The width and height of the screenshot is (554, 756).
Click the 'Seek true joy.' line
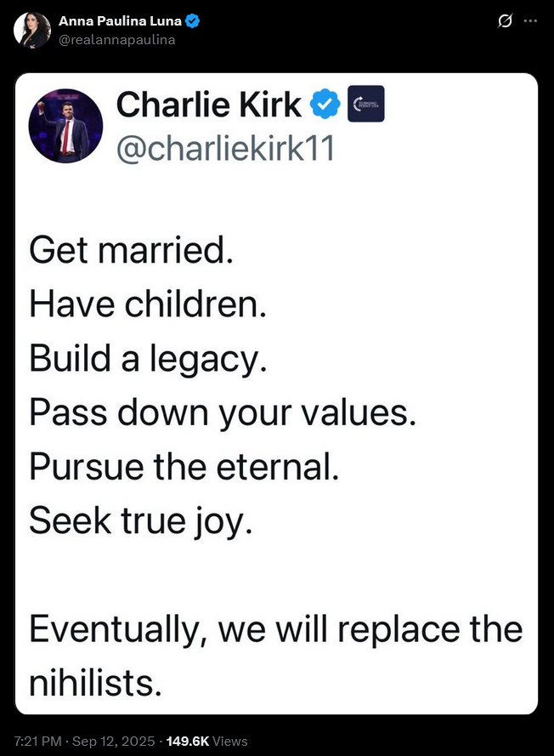[141, 521]
